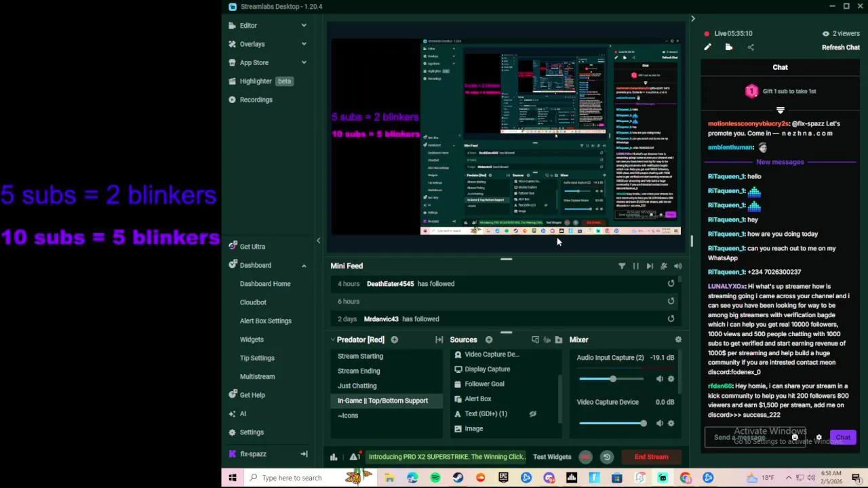
Task: Open Widgets page
Action: 252,340
